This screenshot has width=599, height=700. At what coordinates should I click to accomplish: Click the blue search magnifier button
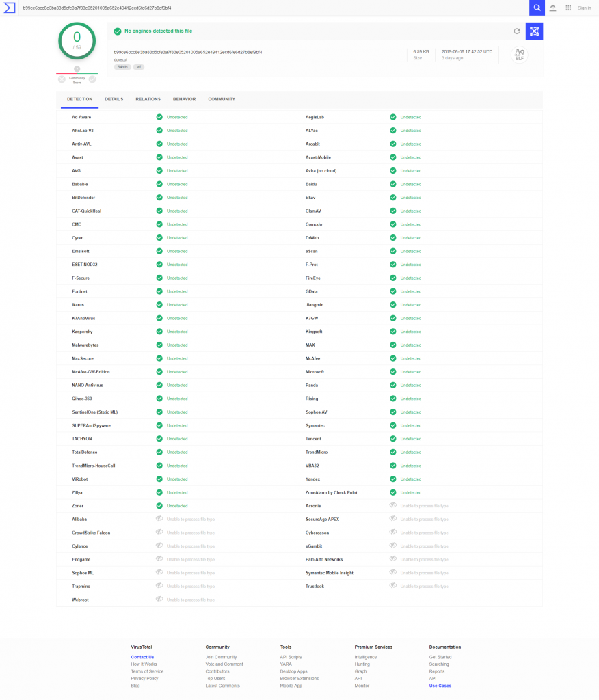pyautogui.click(x=537, y=8)
